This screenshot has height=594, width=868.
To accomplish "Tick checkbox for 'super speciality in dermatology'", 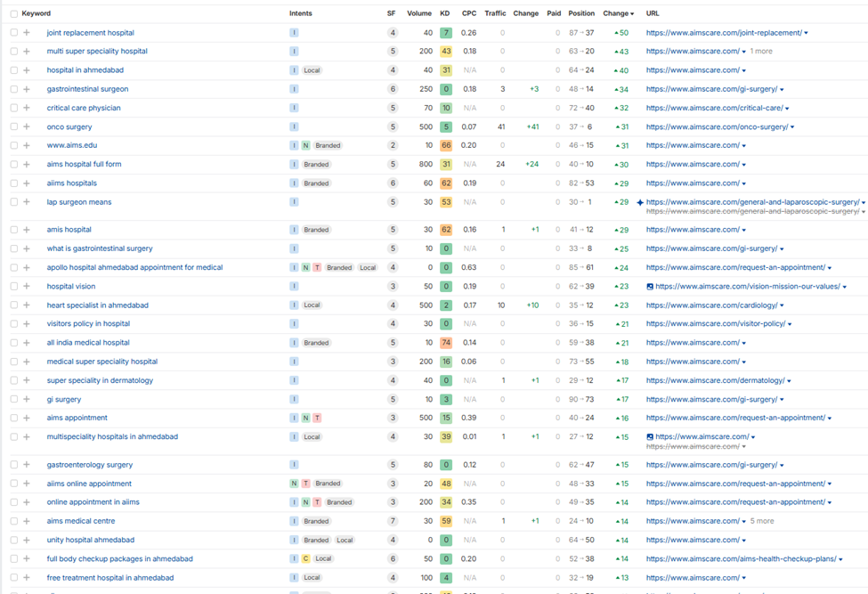I will pos(14,380).
